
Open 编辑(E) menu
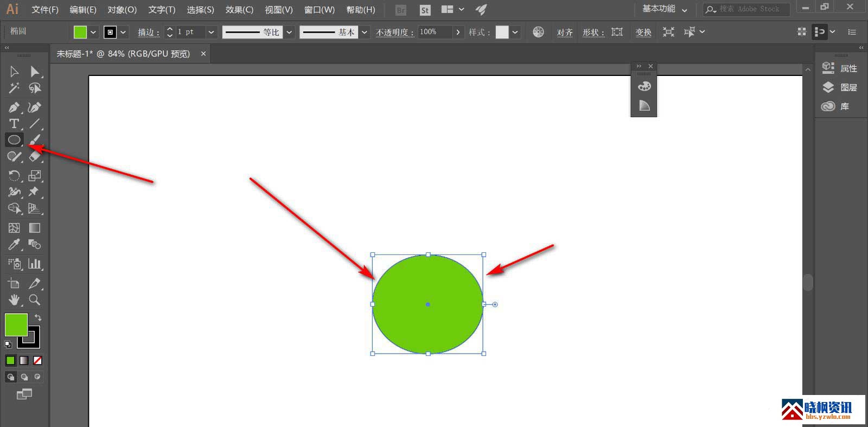[83, 10]
